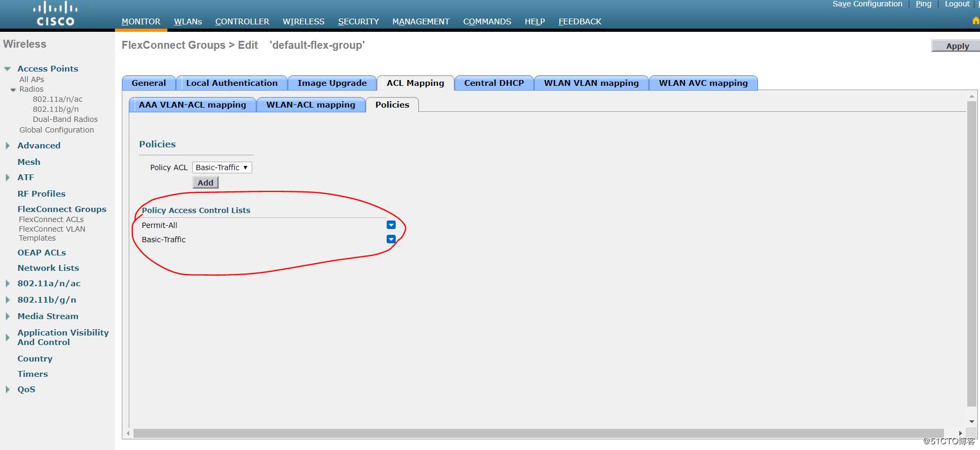This screenshot has height=450, width=980.
Task: Switch to the Local Authentication tab
Action: click(x=231, y=83)
